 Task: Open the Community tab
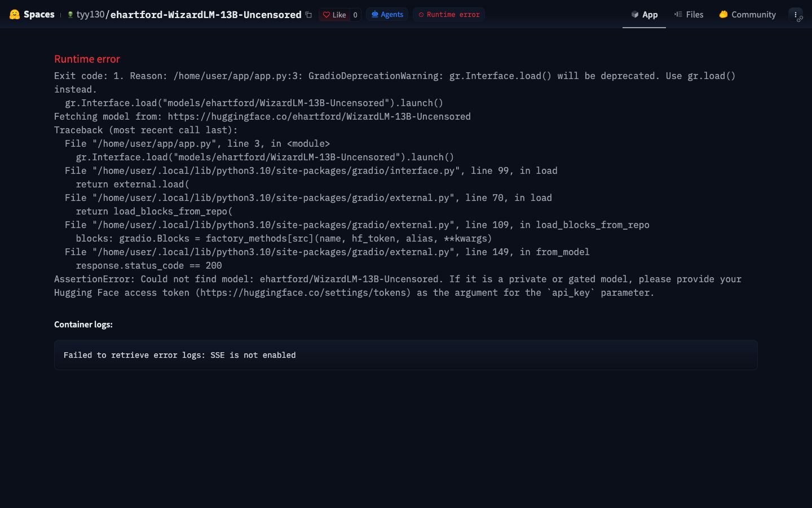747,15
